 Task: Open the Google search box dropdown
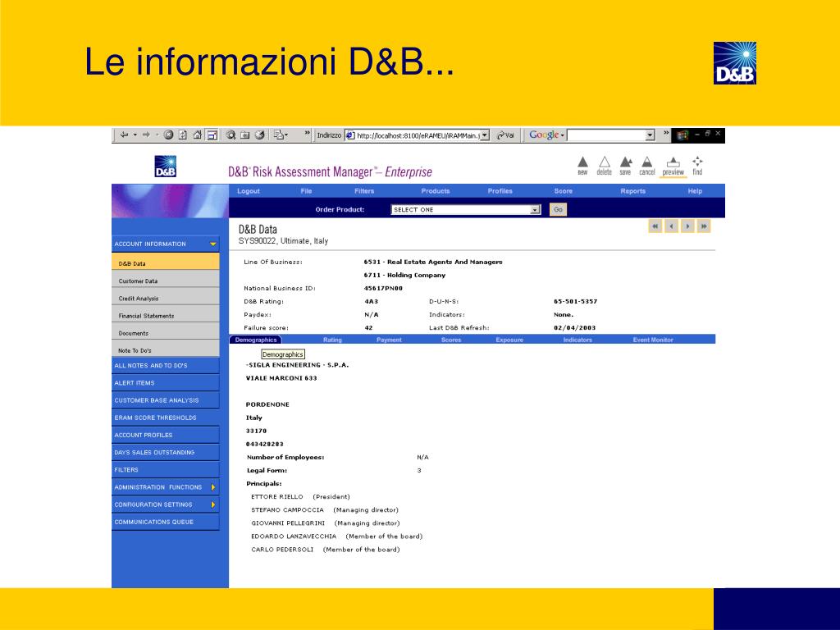tap(651, 135)
